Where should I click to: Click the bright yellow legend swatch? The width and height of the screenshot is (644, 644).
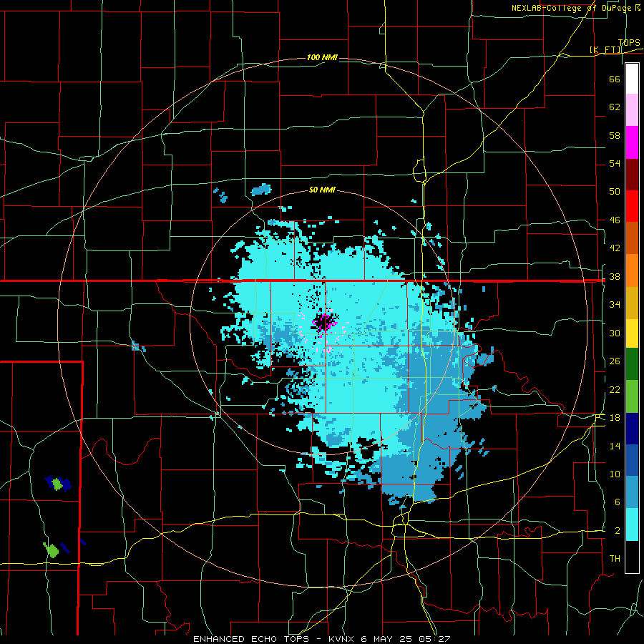[632, 333]
